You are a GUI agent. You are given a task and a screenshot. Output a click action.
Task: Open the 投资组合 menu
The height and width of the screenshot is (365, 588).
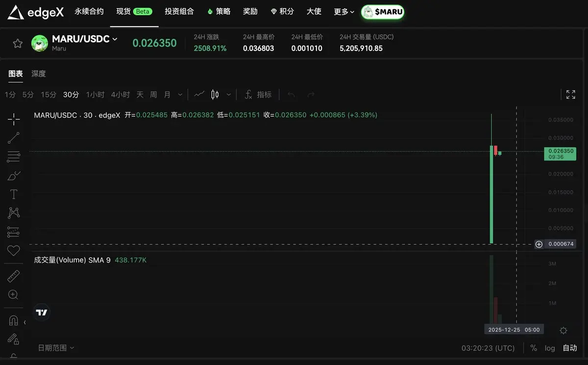tap(179, 11)
